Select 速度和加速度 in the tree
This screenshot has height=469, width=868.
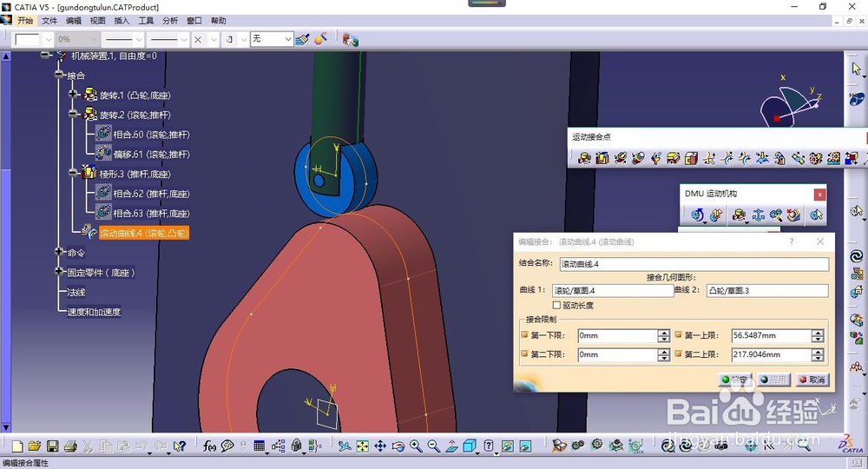click(94, 312)
